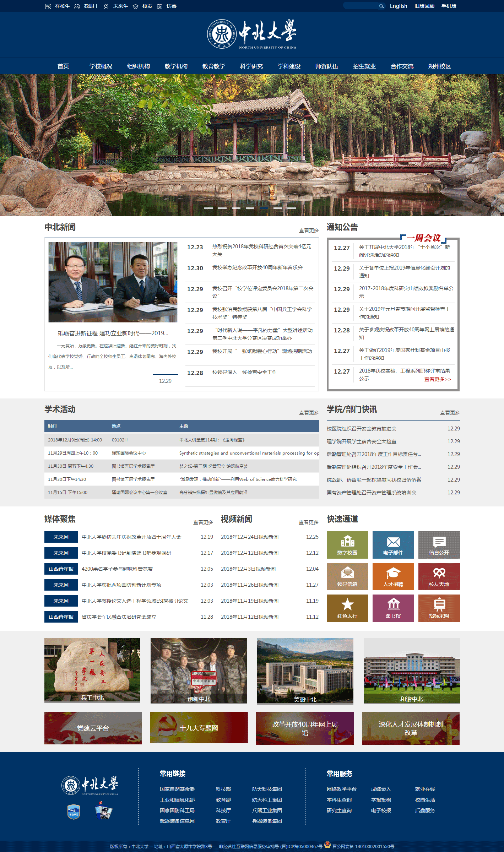Open 学校概况 menu item
The height and width of the screenshot is (852, 504).
101,66
